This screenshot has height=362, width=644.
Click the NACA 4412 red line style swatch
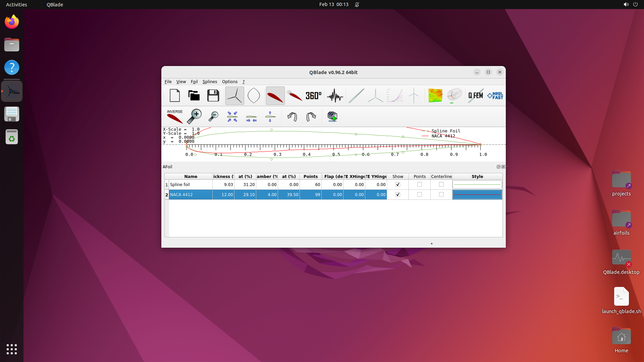coord(477,195)
